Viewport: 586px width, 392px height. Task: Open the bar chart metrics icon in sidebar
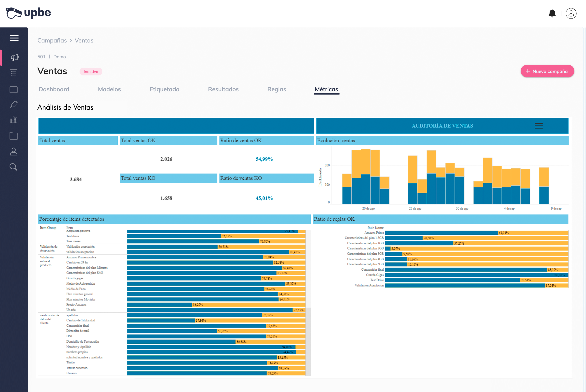point(13,120)
